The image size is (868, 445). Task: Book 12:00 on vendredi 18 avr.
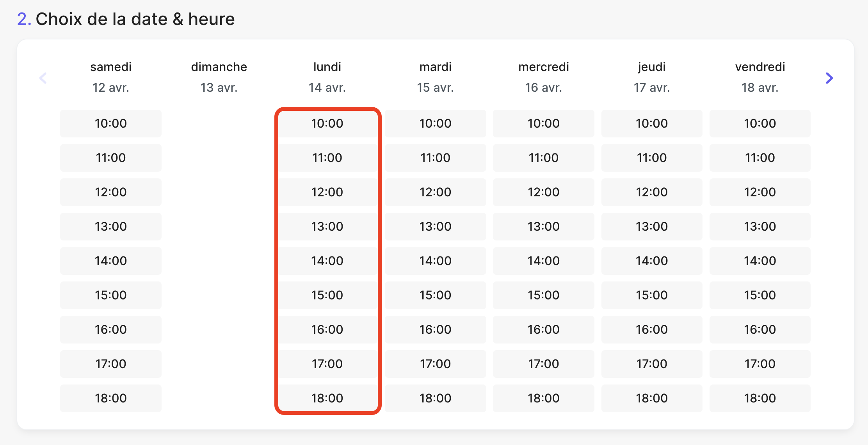tap(759, 192)
